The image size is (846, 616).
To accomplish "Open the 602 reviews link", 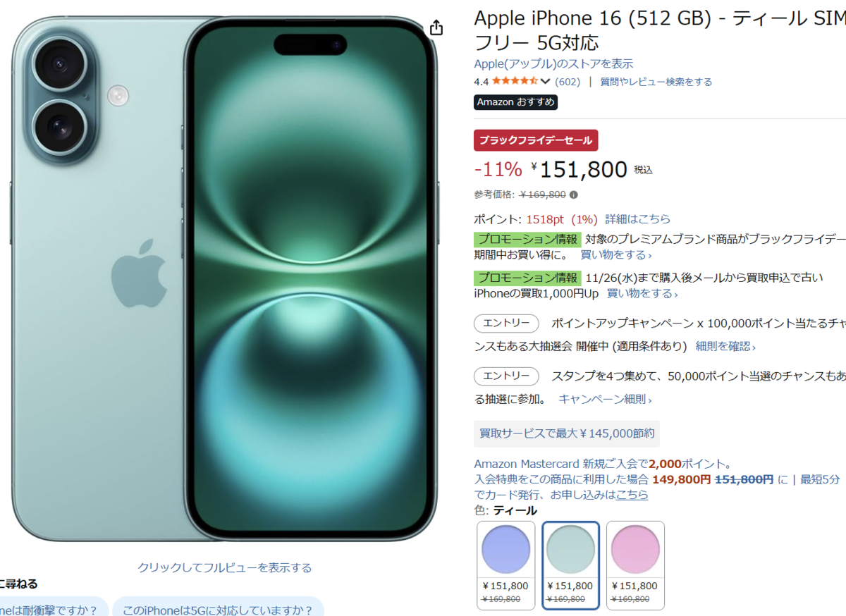I will pos(568,82).
